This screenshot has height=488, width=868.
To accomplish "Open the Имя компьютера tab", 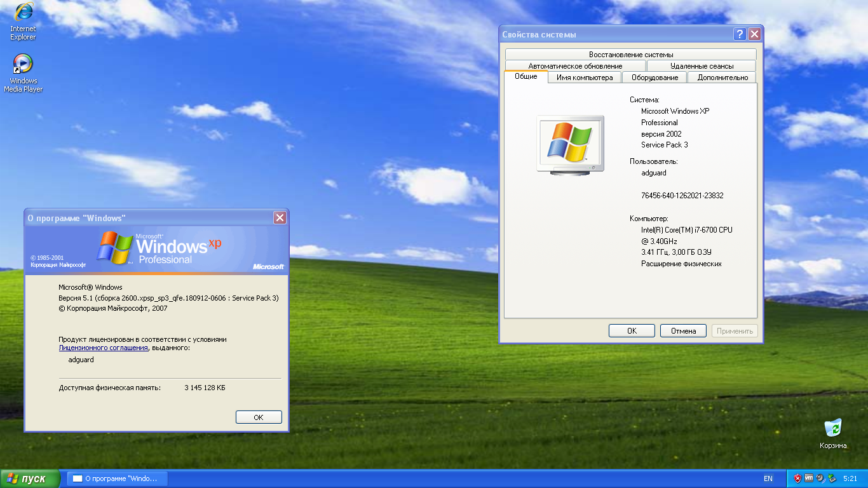I will (585, 78).
